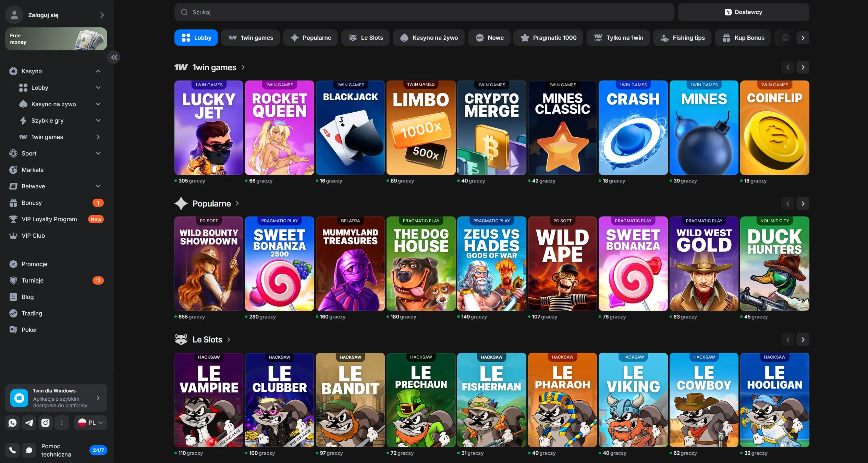Viewport: 868px width, 463px height.
Task: Click the Szukaj search field
Action: (x=424, y=12)
